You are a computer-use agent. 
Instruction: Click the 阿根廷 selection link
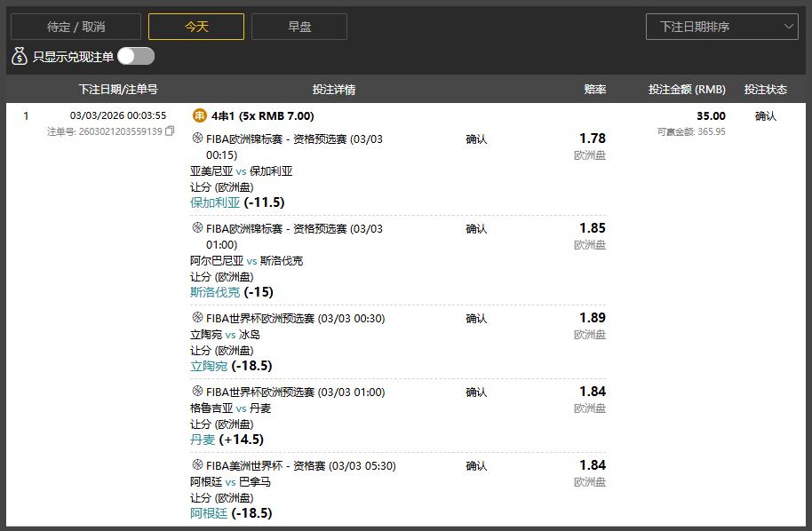pos(209,513)
